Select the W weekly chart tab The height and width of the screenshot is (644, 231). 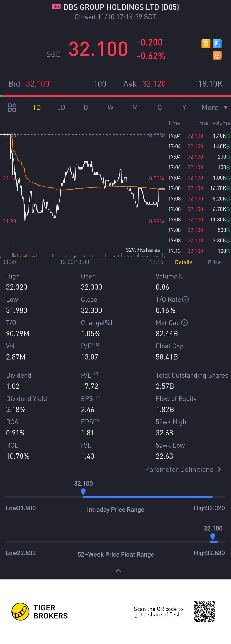[x=110, y=108]
